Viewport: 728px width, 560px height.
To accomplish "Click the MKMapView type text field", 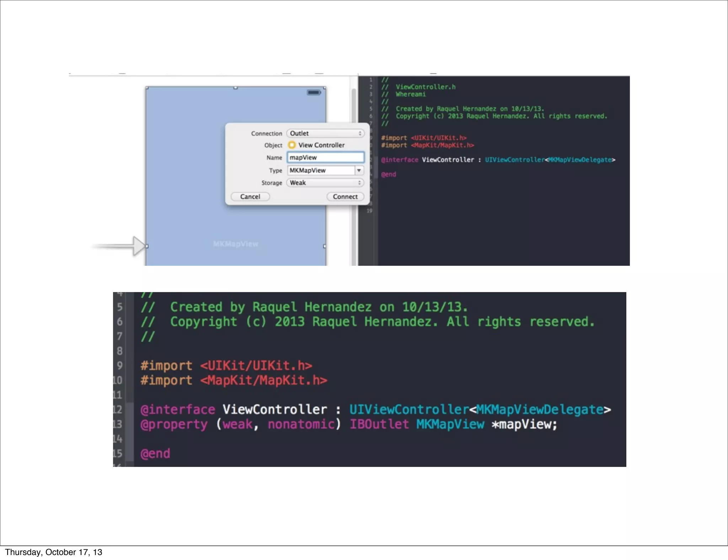I will [321, 170].
